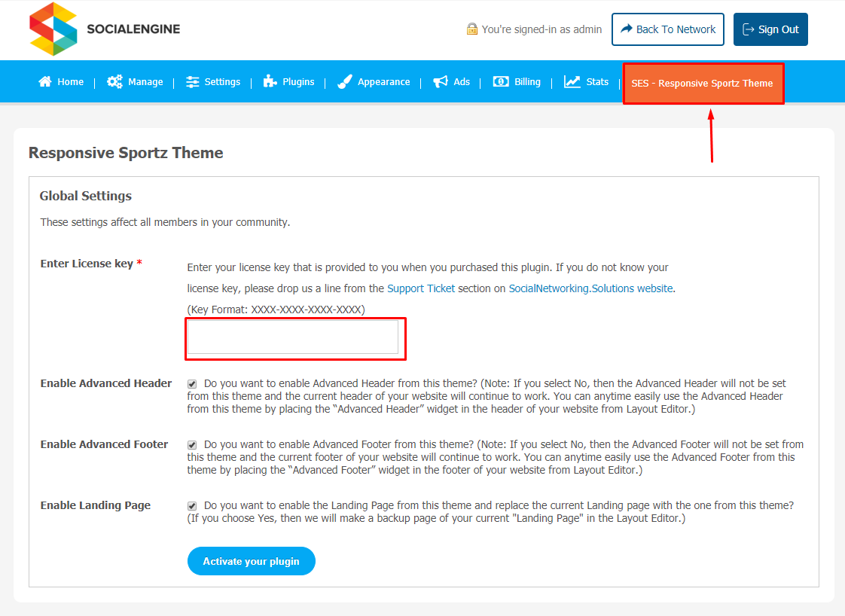Click the Key Format XXXX-XXXX-XXXX-XXXX text
The image size is (845, 616).
[276, 310]
